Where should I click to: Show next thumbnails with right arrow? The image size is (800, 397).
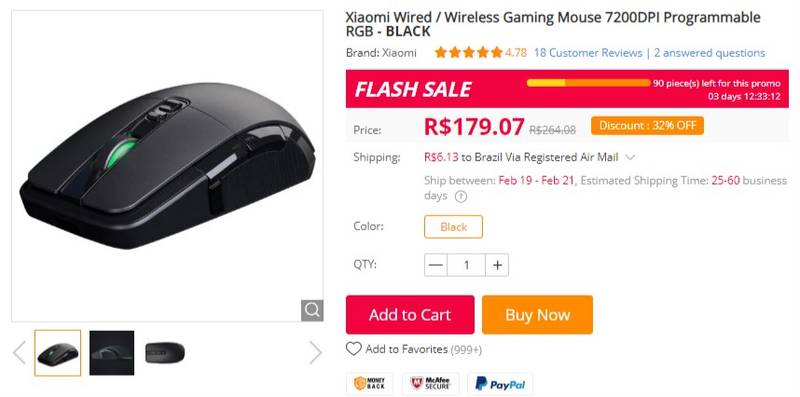pos(315,353)
